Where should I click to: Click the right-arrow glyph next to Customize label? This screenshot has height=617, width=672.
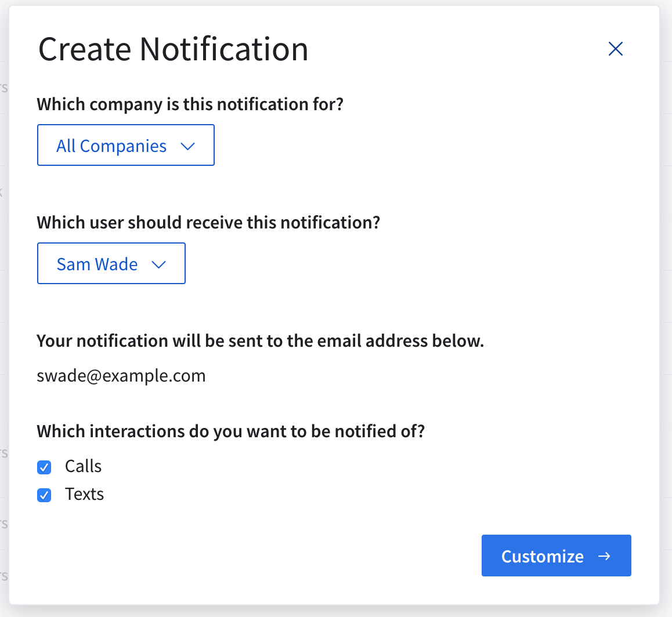[x=605, y=556]
